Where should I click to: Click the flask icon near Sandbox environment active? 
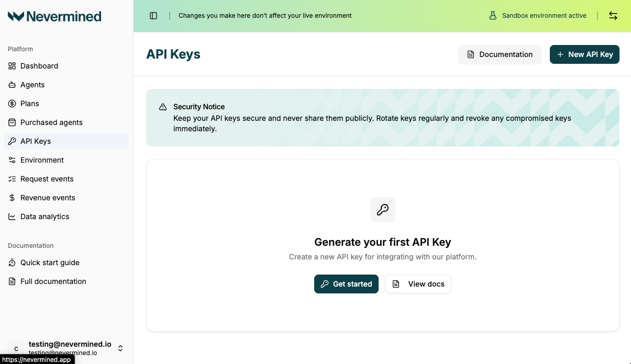pos(493,16)
